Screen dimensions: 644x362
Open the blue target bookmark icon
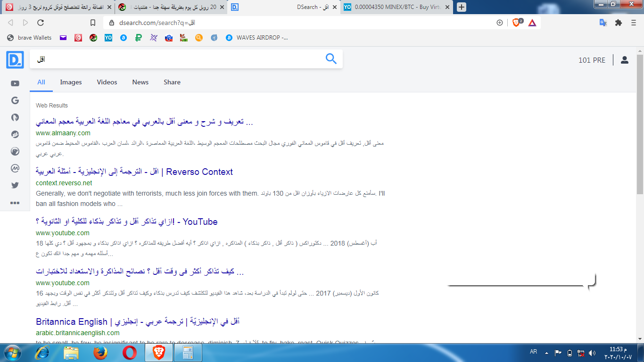click(214, 38)
